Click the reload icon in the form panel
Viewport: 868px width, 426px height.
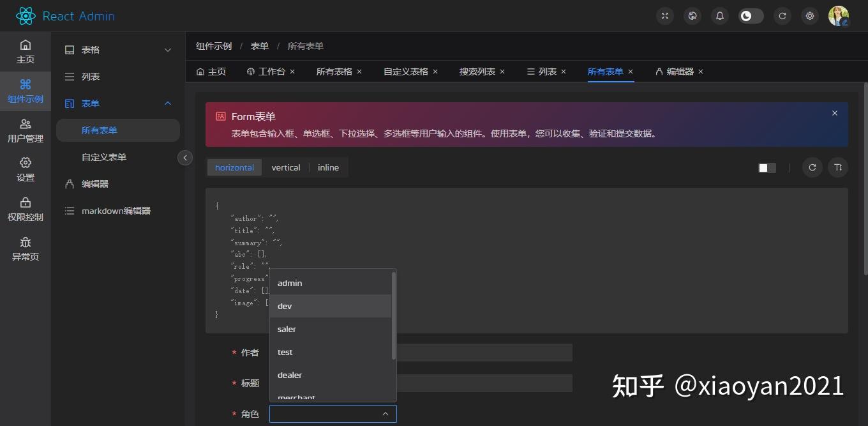[812, 167]
